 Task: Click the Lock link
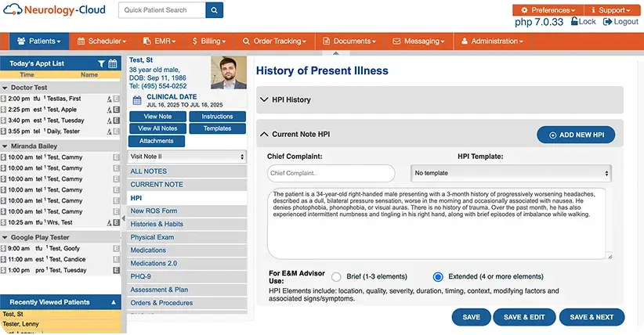coord(583,22)
